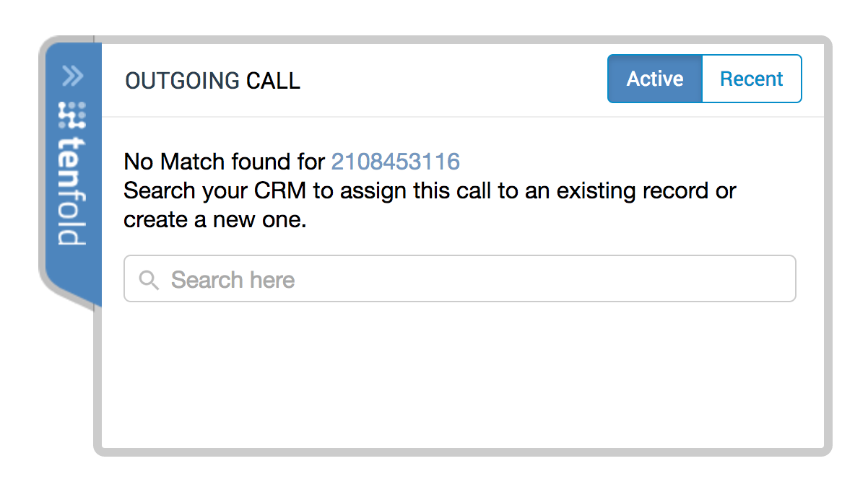Image resolution: width=868 pixels, height=492 pixels.
Task: Click the unmatched caller number in blue
Action: point(396,162)
